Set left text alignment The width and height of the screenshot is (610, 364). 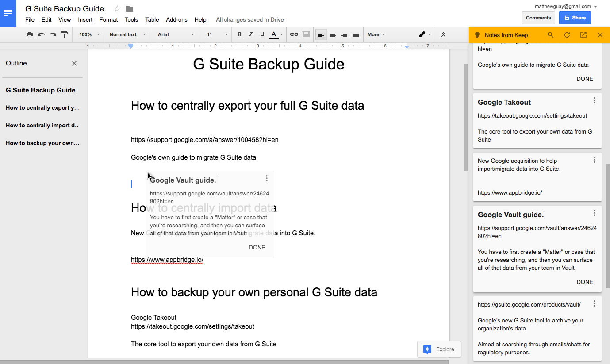click(321, 34)
